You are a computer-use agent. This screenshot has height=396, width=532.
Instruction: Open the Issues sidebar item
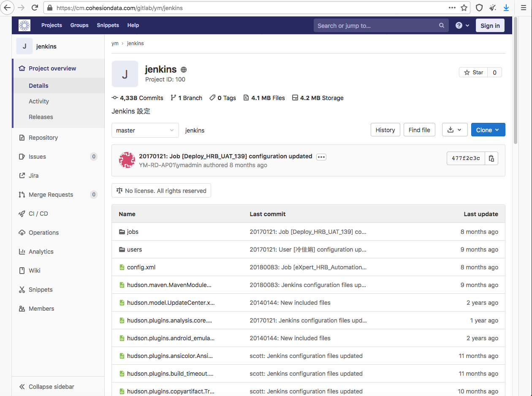tap(58, 157)
